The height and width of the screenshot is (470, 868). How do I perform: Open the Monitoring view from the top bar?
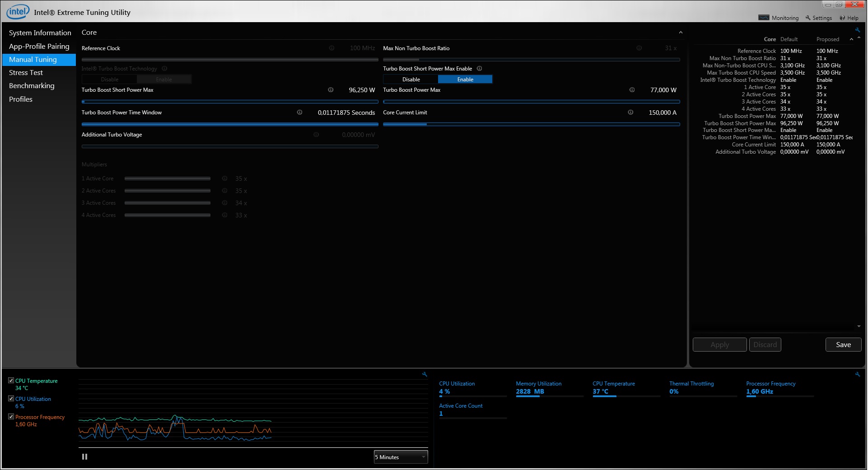[779, 18]
